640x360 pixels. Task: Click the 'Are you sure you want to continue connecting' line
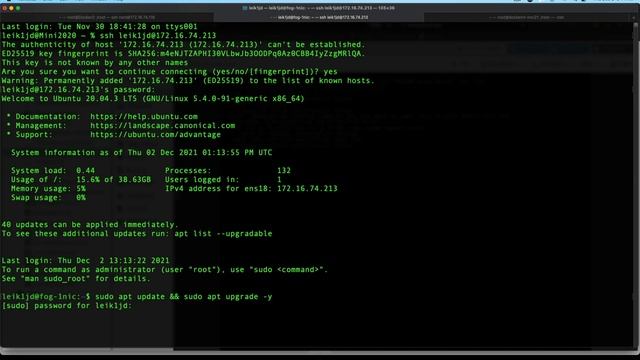(x=169, y=72)
